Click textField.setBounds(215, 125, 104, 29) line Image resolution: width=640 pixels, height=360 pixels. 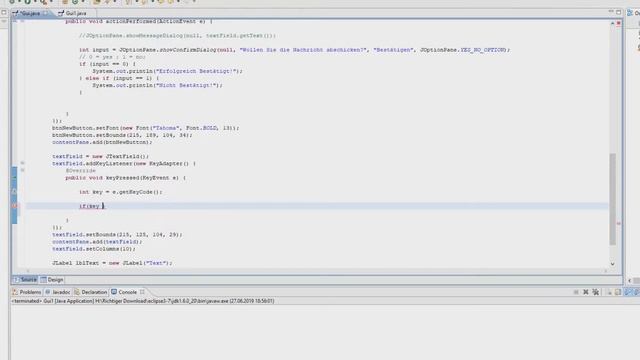click(x=117, y=235)
